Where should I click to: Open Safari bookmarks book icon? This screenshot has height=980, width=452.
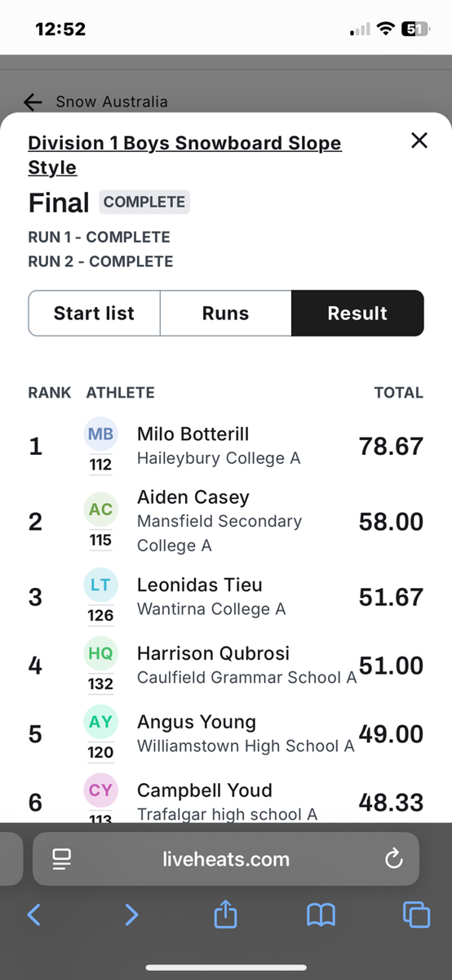(321, 915)
